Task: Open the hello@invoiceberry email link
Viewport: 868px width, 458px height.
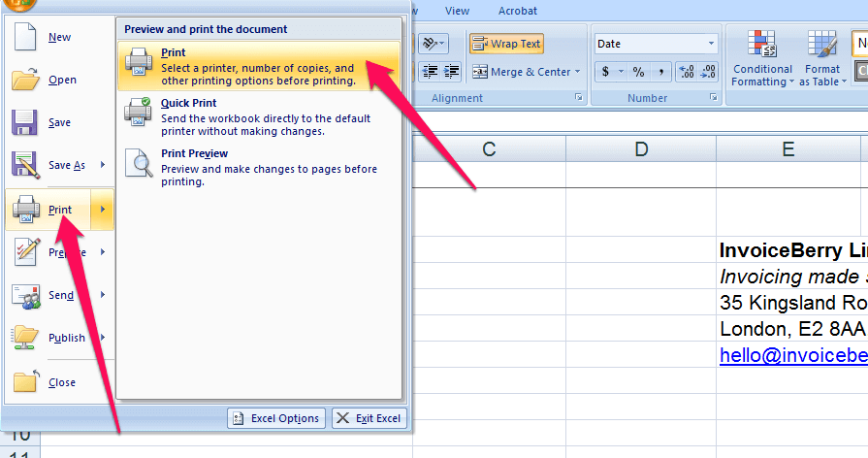Action: pyautogui.click(x=793, y=355)
